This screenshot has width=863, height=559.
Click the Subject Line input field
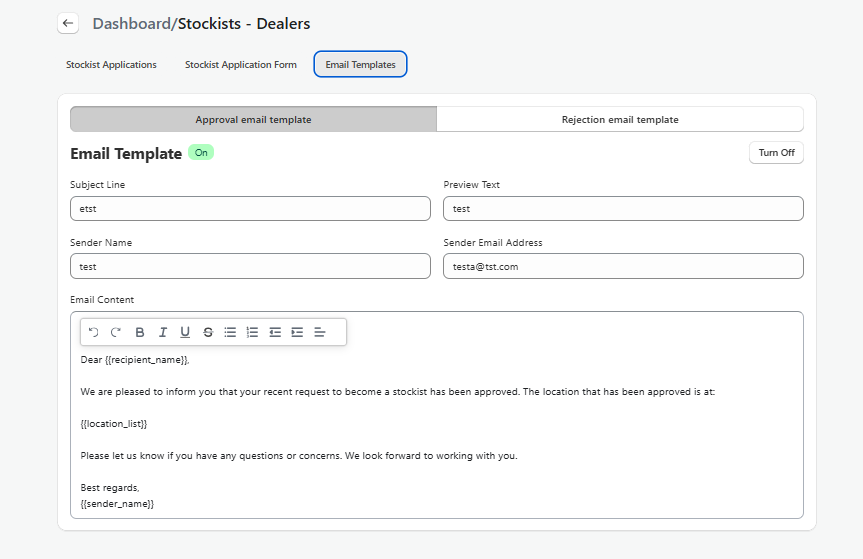click(x=250, y=208)
